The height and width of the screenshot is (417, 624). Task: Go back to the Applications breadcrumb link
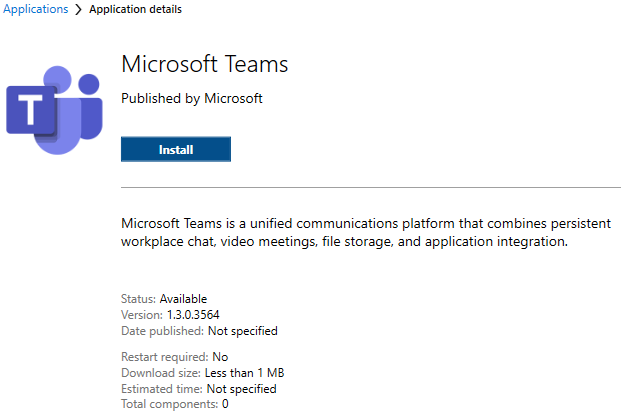(x=35, y=9)
